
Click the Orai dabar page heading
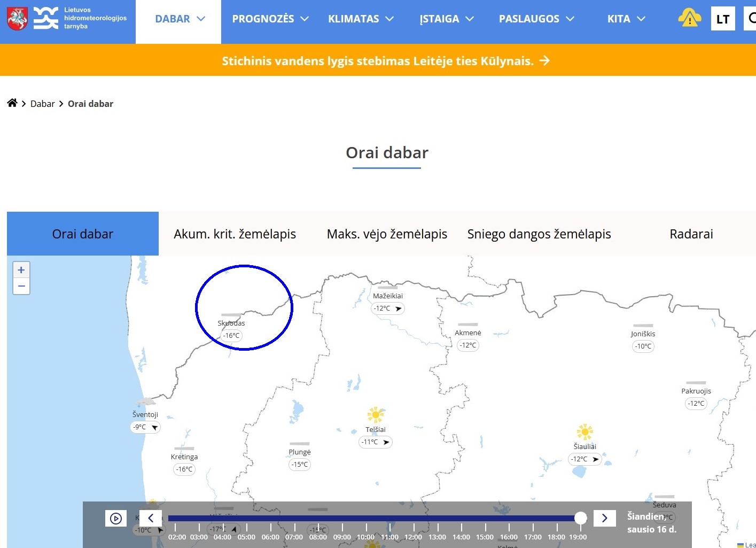[x=387, y=153]
